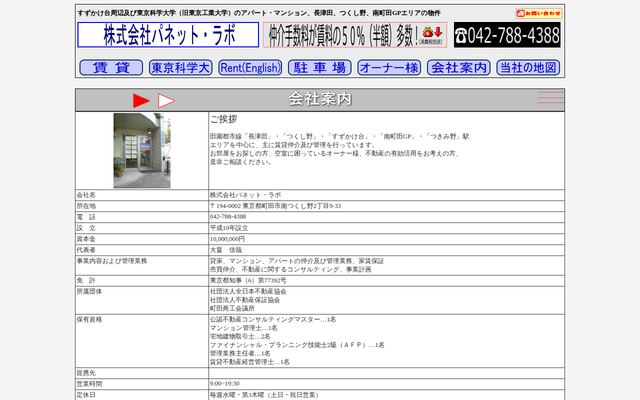Click the 毎週水曜・第3木曜 holiday cell
The width and height of the screenshot is (640, 400).
(x=387, y=395)
